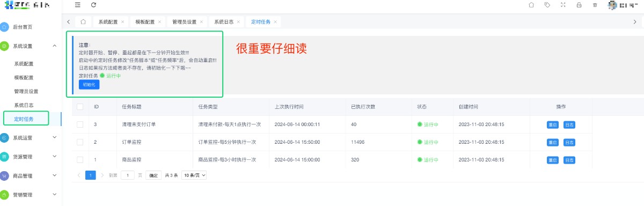
Task: Switch to the 模板配置 tab
Action: point(148,22)
